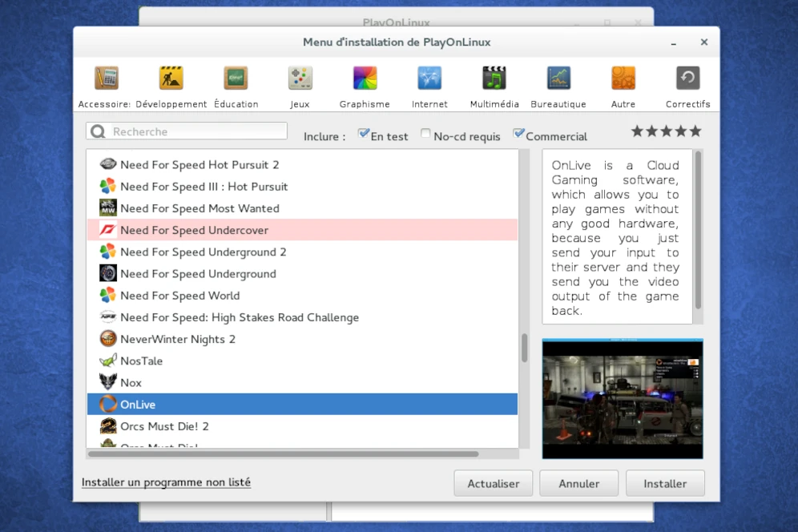Screen dimensions: 798x532
Task: Click the Actualiser button
Action: point(494,483)
